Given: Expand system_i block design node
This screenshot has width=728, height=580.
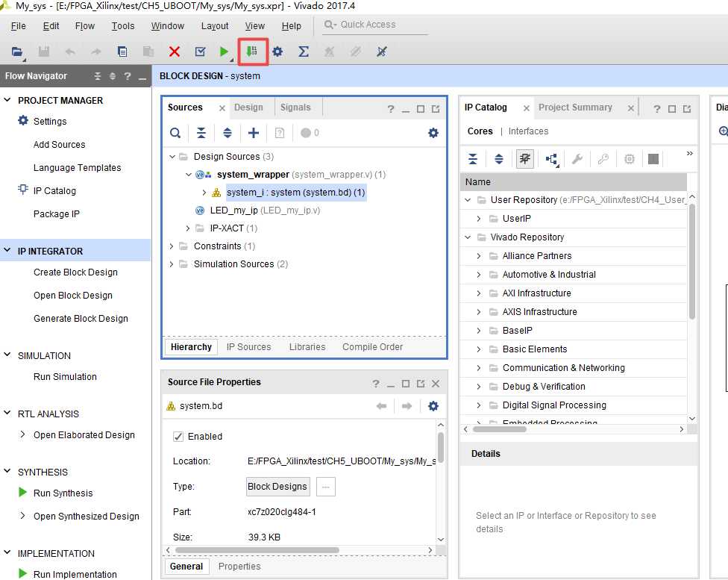Looking at the screenshot, I should (204, 193).
